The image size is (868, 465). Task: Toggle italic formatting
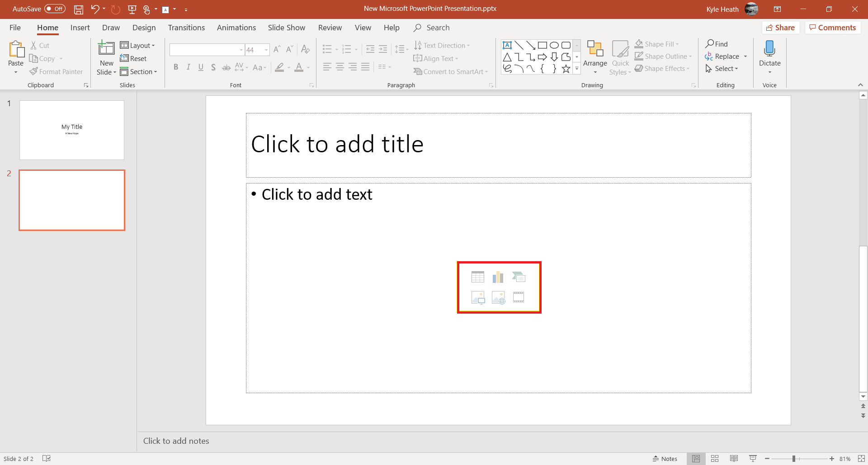pyautogui.click(x=189, y=67)
